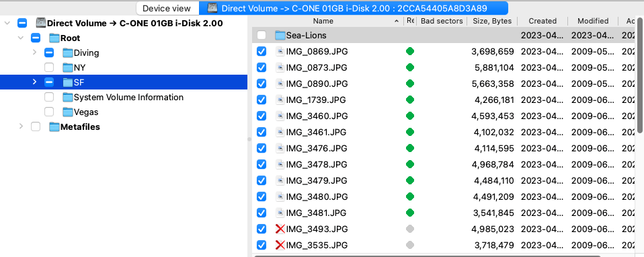The width and height of the screenshot is (644, 257).
Task: Click the Root folder icon
Action: 54,38
